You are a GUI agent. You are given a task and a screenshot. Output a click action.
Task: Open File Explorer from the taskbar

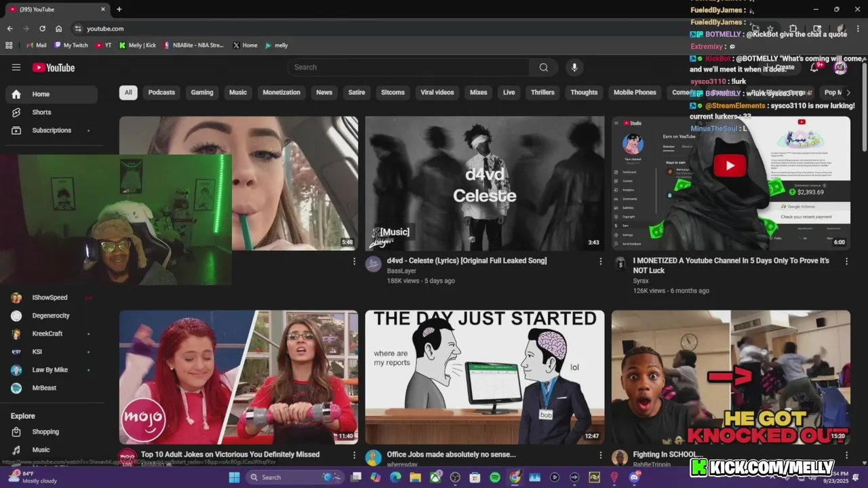[415, 477]
